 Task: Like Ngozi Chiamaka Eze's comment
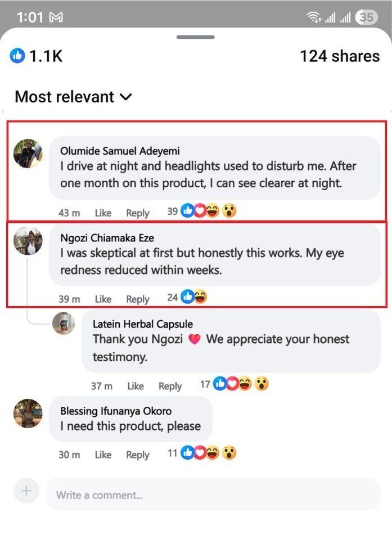point(103,299)
